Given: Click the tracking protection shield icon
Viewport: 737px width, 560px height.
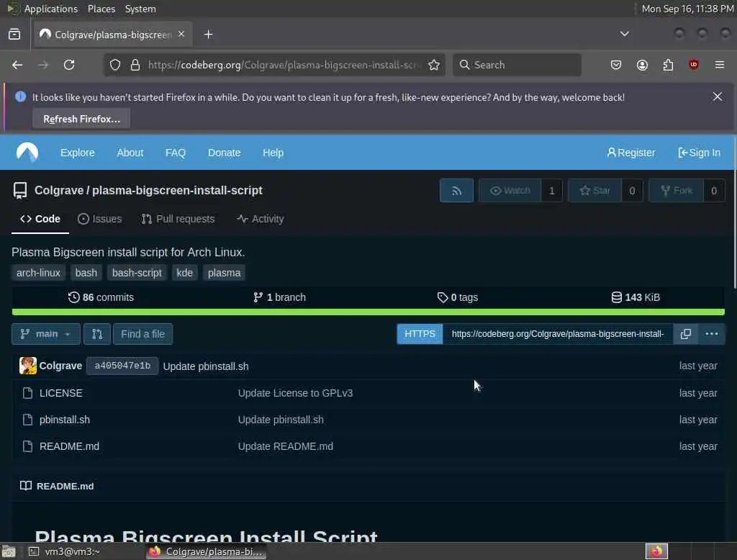Looking at the screenshot, I should (x=115, y=65).
